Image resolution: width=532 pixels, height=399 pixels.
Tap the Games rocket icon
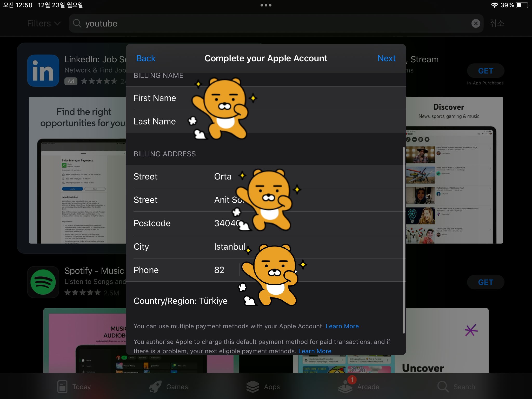pyautogui.click(x=156, y=387)
